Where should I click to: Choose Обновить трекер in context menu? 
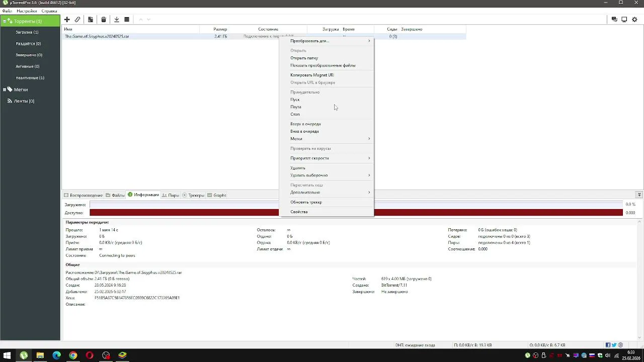[327, 202]
